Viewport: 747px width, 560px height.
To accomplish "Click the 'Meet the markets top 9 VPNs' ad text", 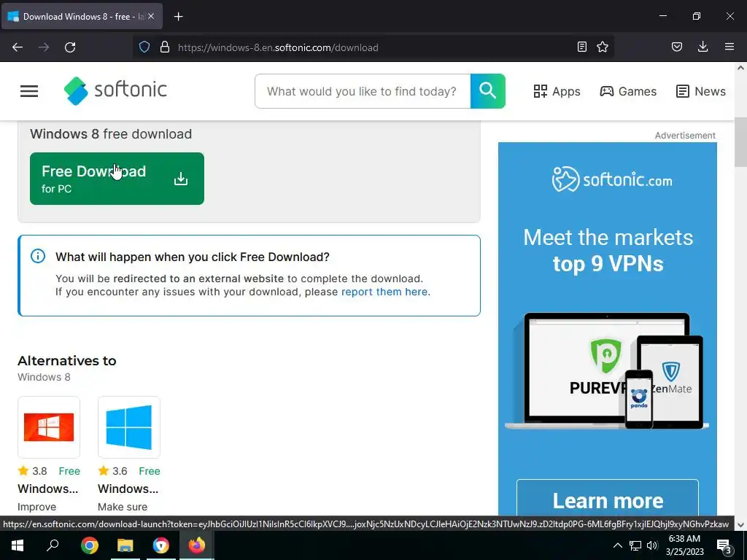I will (608, 251).
